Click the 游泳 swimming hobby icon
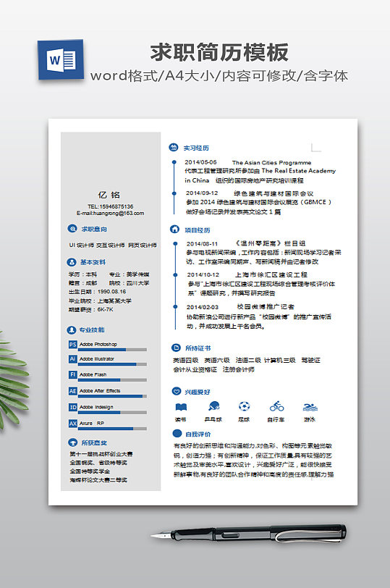This screenshot has width=390, height=588. [x=310, y=407]
